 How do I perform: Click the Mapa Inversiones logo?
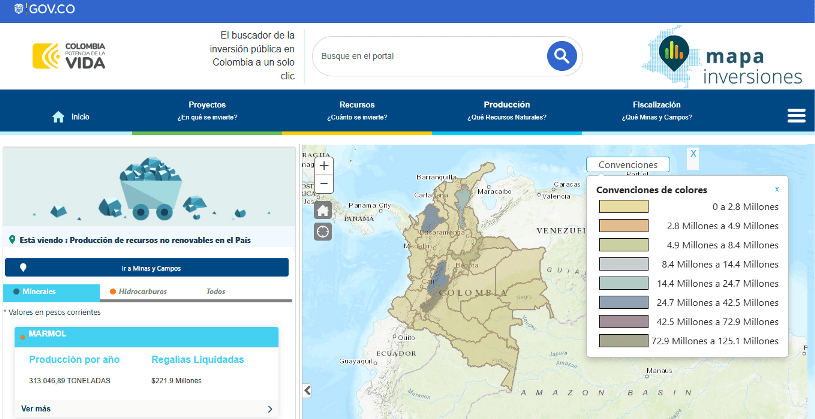pyautogui.click(x=724, y=57)
